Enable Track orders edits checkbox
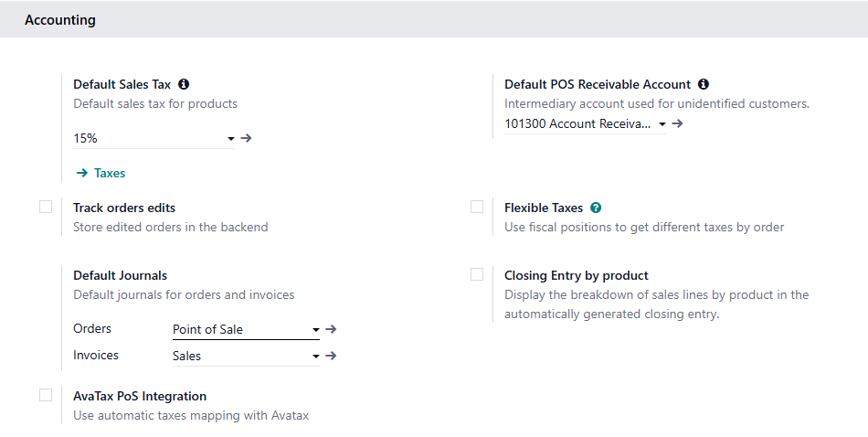The height and width of the screenshot is (437, 868). coord(46,208)
